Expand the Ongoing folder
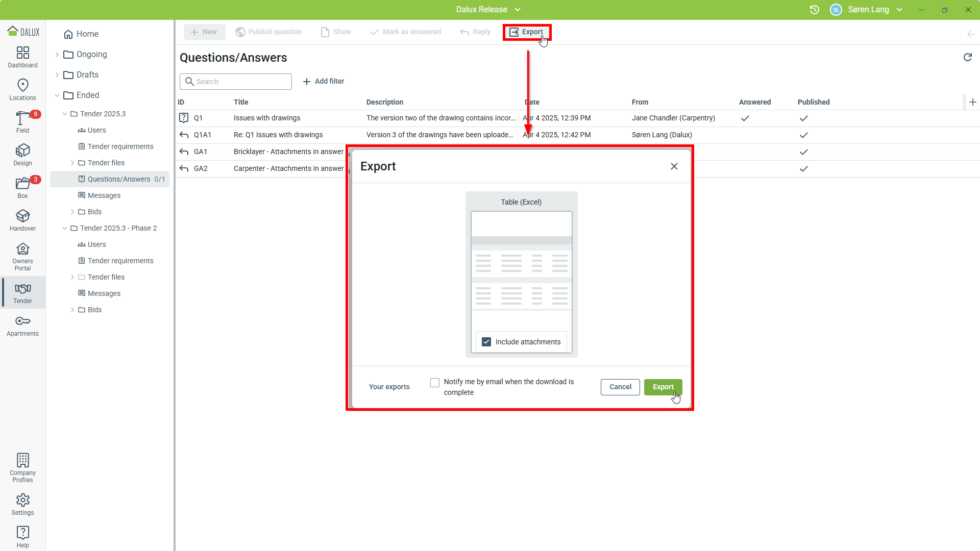 coord(57,55)
